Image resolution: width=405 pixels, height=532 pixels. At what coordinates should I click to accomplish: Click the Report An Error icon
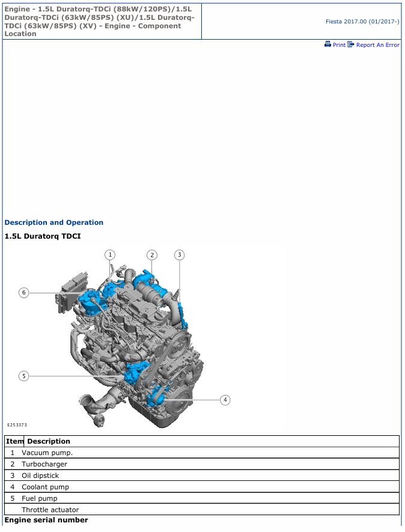point(351,44)
